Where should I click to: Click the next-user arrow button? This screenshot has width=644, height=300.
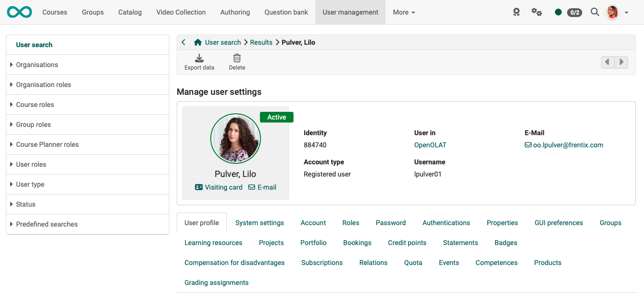pyautogui.click(x=622, y=62)
